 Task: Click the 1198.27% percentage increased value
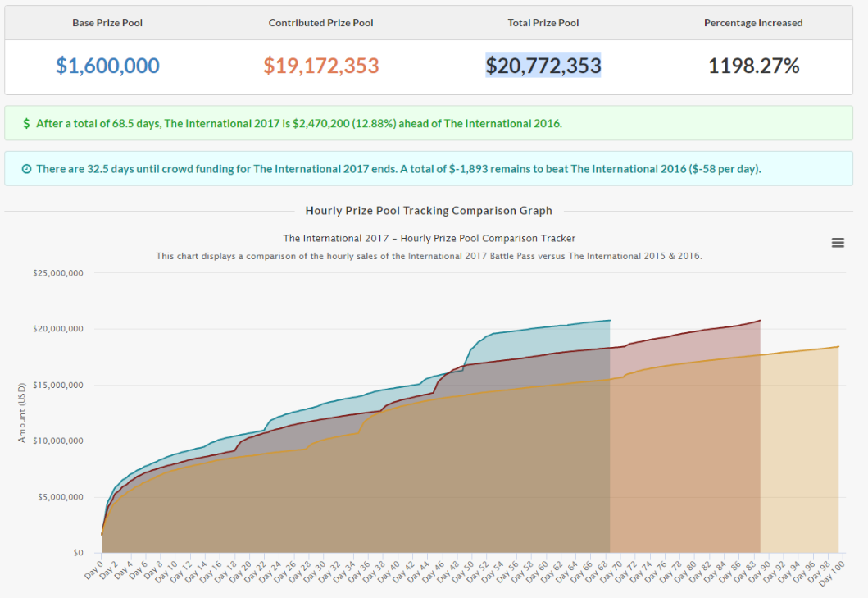[x=753, y=66]
